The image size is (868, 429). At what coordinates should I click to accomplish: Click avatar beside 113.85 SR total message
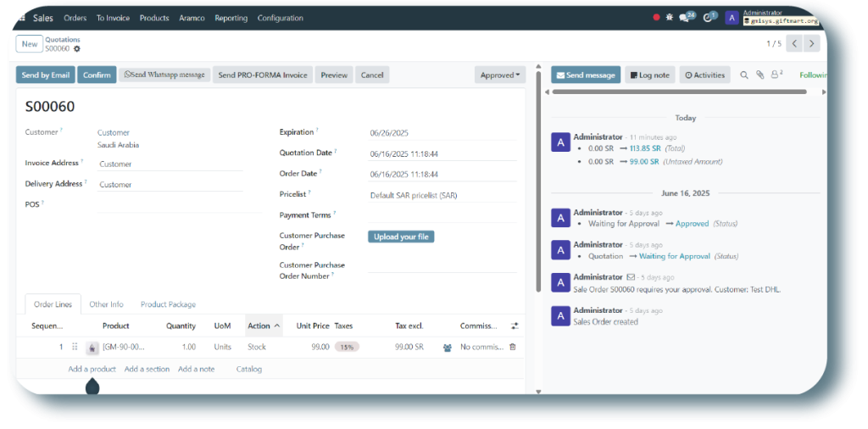tap(561, 142)
